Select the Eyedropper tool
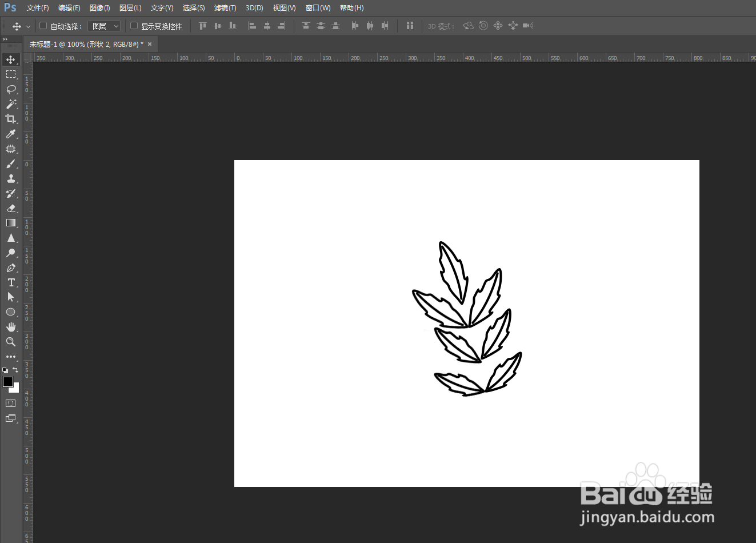The image size is (756, 543). tap(11, 134)
